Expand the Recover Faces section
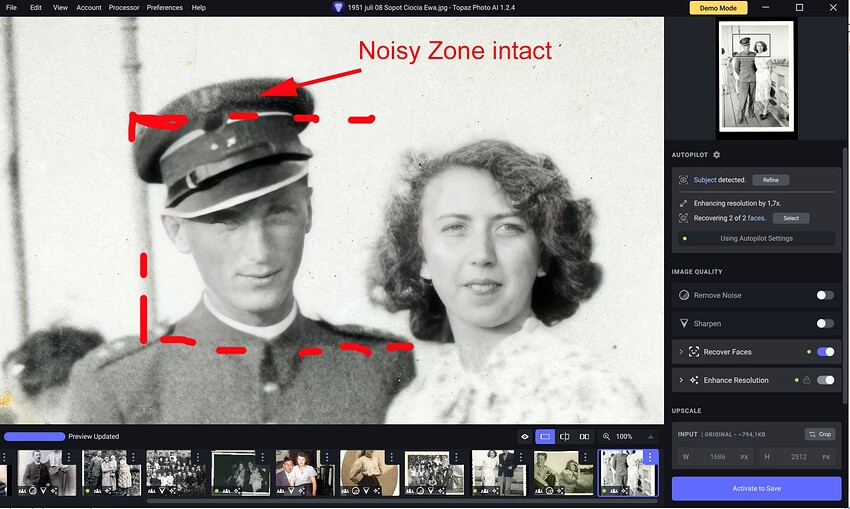 [680, 352]
